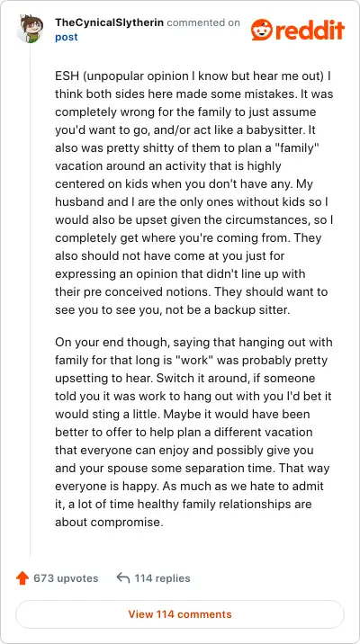Click the Reddit Snoo mascot logo
This screenshot has width=360, height=644.
(262, 30)
